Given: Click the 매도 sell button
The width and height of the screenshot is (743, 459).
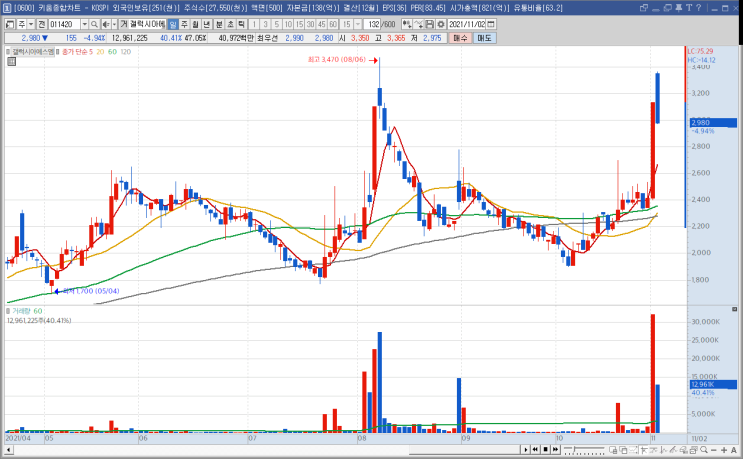Looking at the screenshot, I should coord(484,38).
